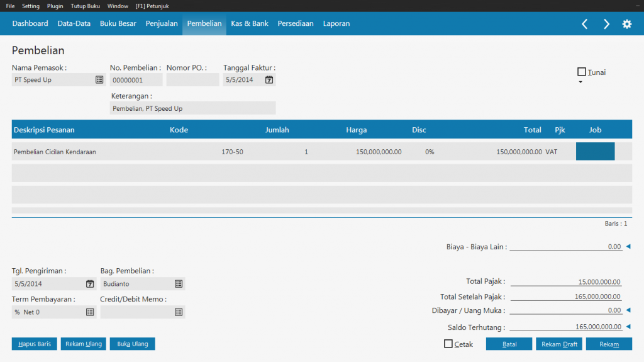
Task: Open calendar picker for Tanggal Faktur
Action: click(x=269, y=80)
